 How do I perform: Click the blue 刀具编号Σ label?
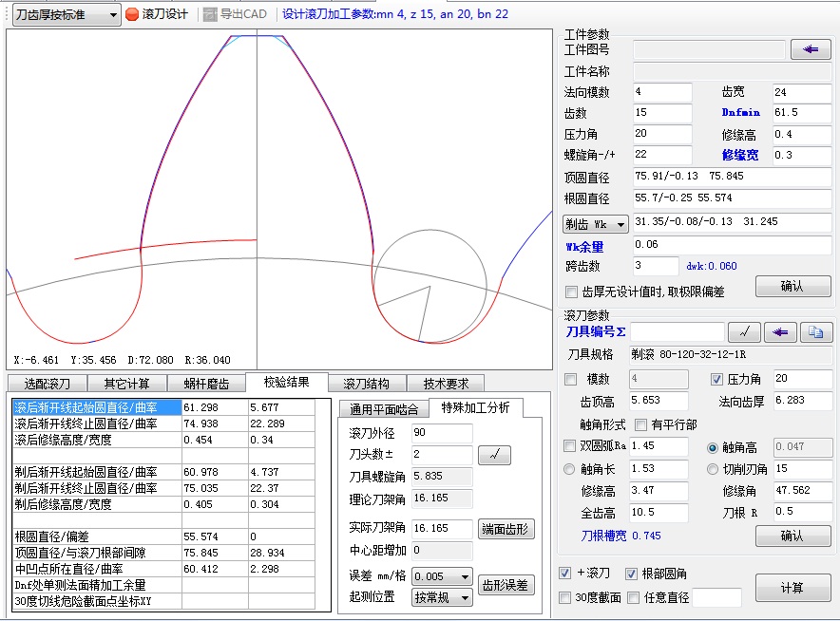[x=595, y=331]
